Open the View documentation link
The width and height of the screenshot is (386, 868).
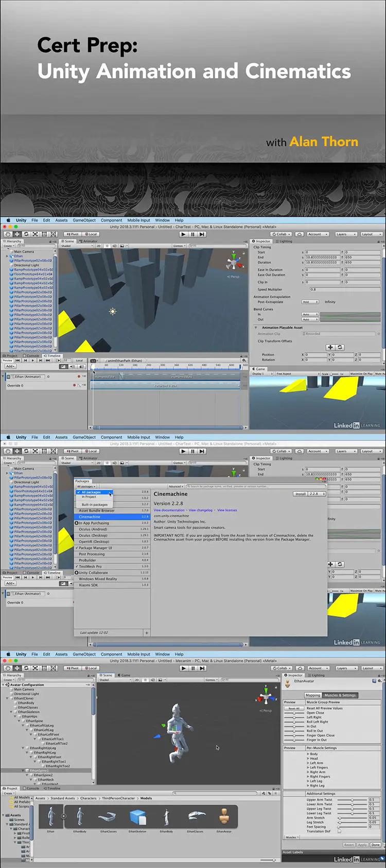point(169,510)
